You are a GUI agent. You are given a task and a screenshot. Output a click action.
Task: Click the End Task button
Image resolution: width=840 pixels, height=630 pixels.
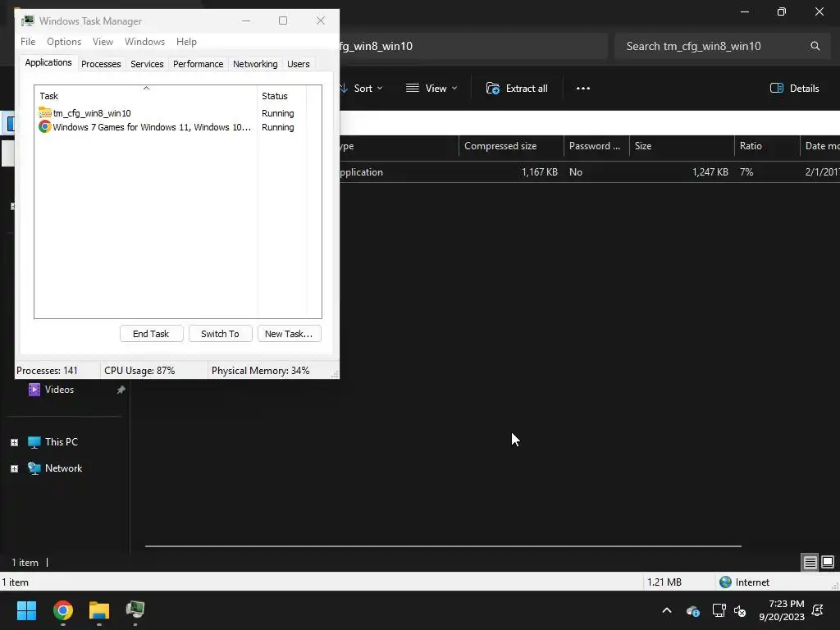click(x=151, y=334)
